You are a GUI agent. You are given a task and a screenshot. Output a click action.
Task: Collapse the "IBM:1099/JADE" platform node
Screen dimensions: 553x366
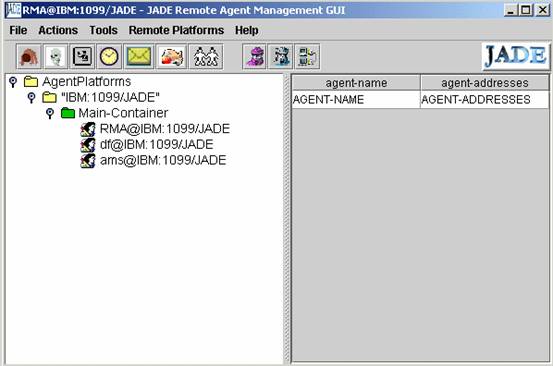(x=31, y=98)
